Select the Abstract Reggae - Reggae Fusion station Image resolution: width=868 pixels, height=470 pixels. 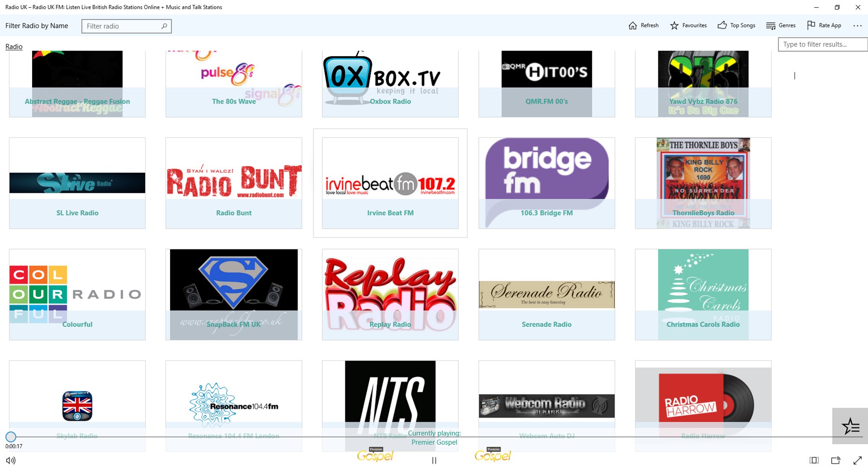pyautogui.click(x=77, y=84)
